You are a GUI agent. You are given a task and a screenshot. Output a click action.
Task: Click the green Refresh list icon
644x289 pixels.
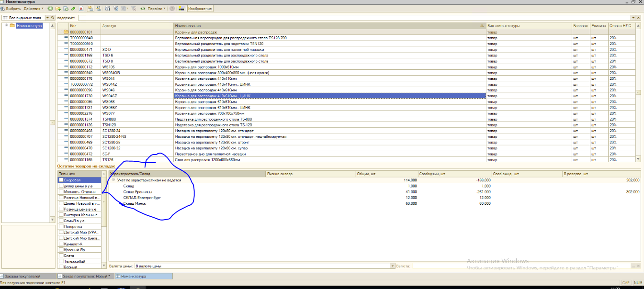tap(142, 9)
